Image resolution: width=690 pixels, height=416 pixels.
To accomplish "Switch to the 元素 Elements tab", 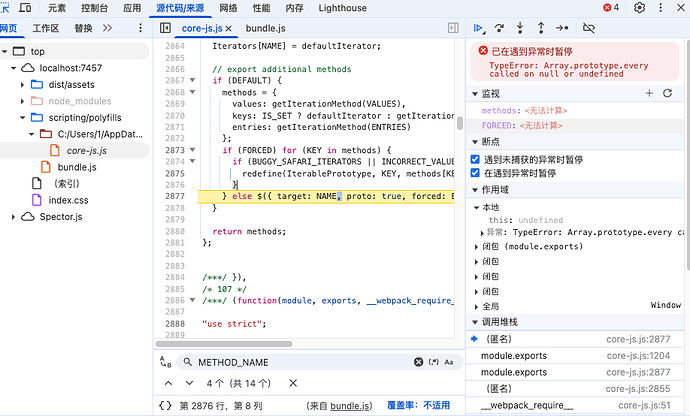I will (57, 8).
